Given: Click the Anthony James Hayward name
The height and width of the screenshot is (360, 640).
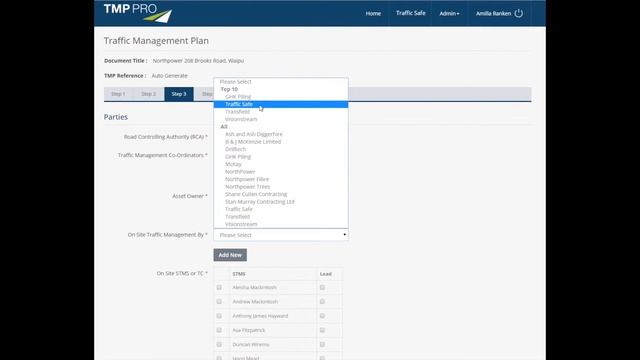Looking at the screenshot, I should [x=260, y=316].
